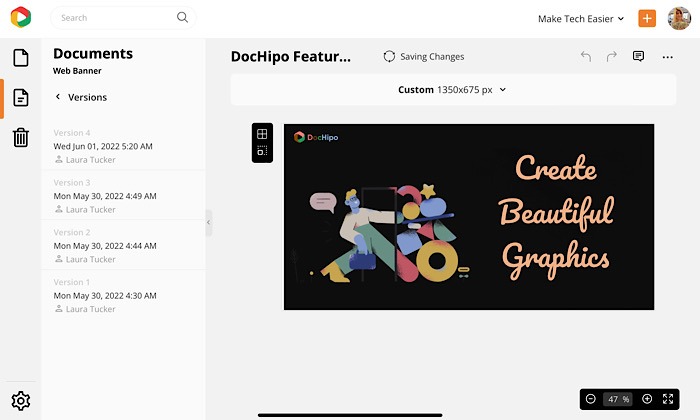700x420 pixels.
Task: Go back using the Versions arrow
Action: point(58,97)
